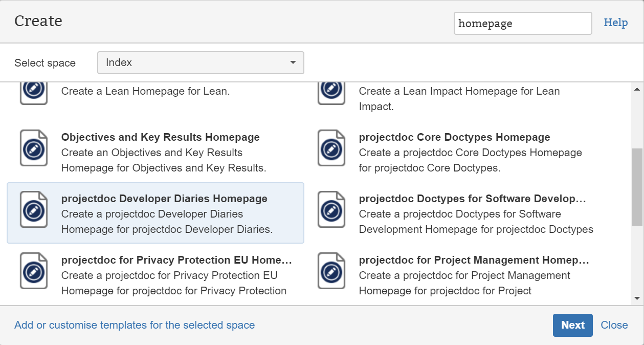Click the Lean Impact Homepage template icon
Viewport: 644px width, 345px height.
331,91
